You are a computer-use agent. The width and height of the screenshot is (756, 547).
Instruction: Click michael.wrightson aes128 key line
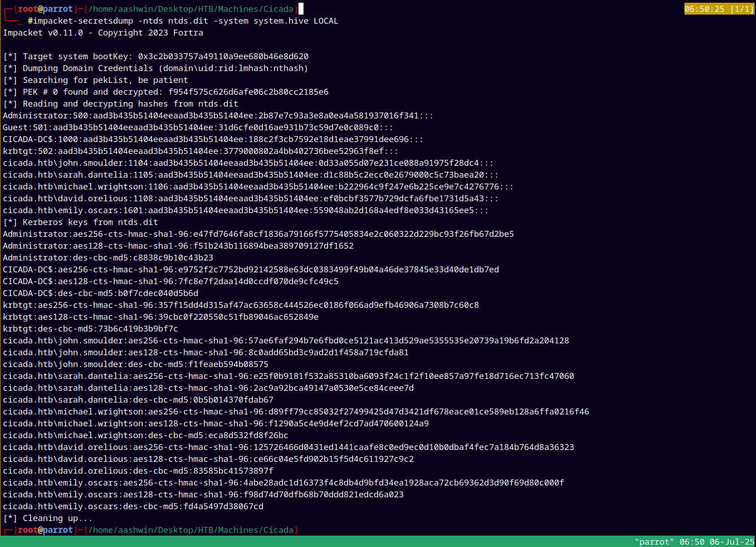coord(216,424)
